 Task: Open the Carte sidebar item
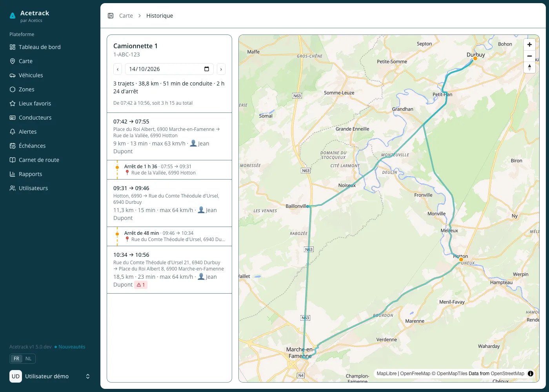(x=50, y=61)
